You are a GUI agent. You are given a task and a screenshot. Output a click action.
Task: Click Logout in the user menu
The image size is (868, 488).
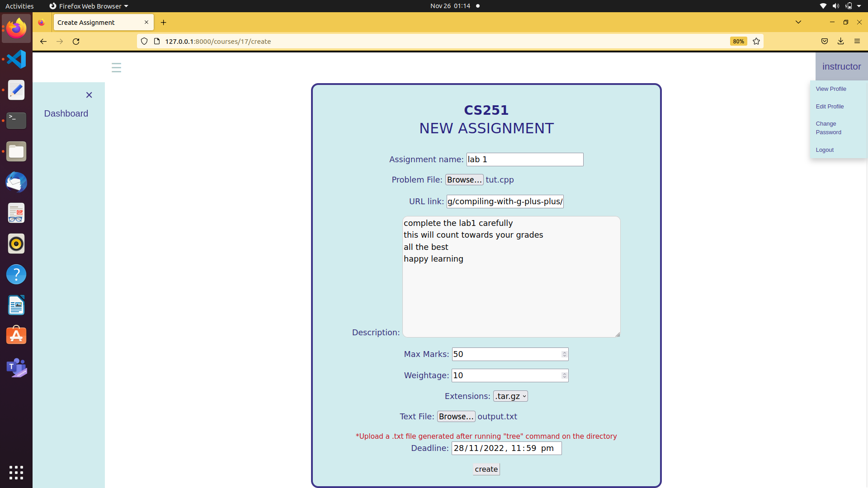tap(825, 150)
